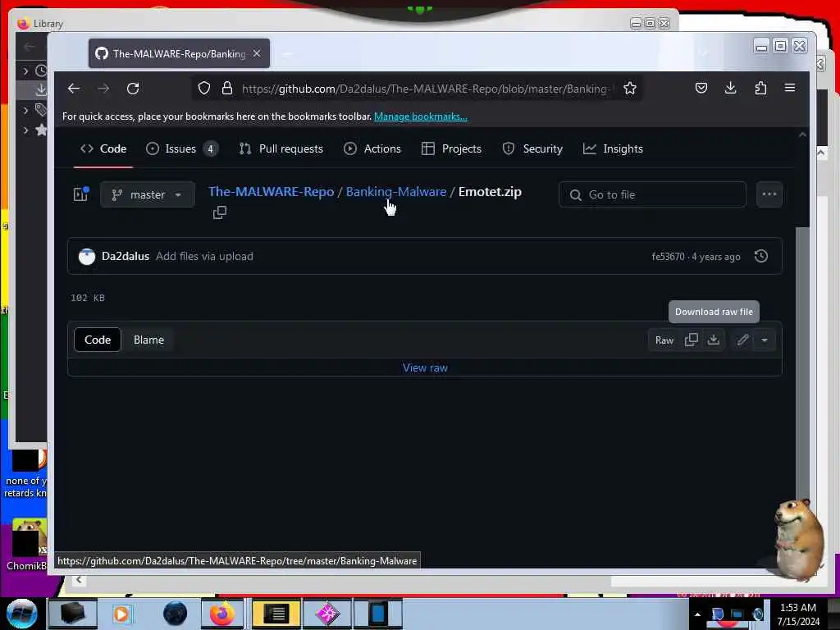Screen dimensions: 840x630
Task: Edit file pencil icon
Action: (x=742, y=340)
